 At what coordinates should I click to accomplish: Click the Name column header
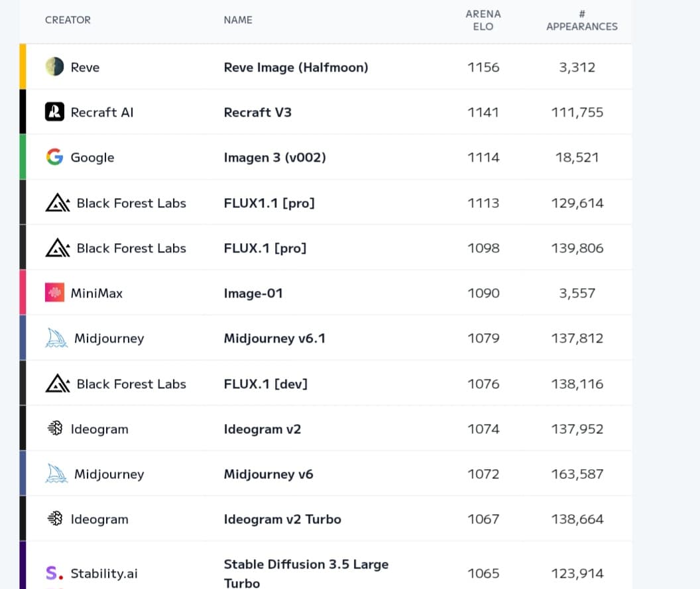coord(238,20)
